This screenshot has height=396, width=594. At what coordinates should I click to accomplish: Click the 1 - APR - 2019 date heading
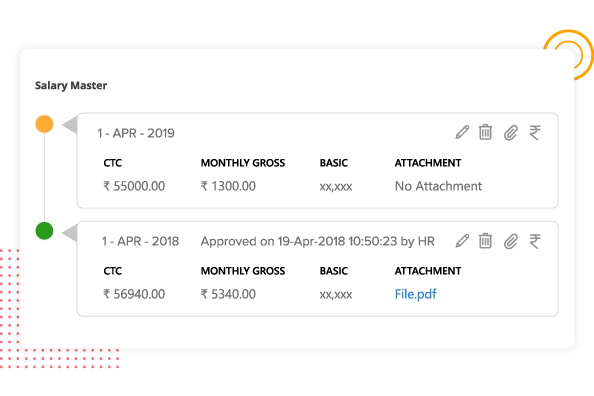tap(136, 133)
